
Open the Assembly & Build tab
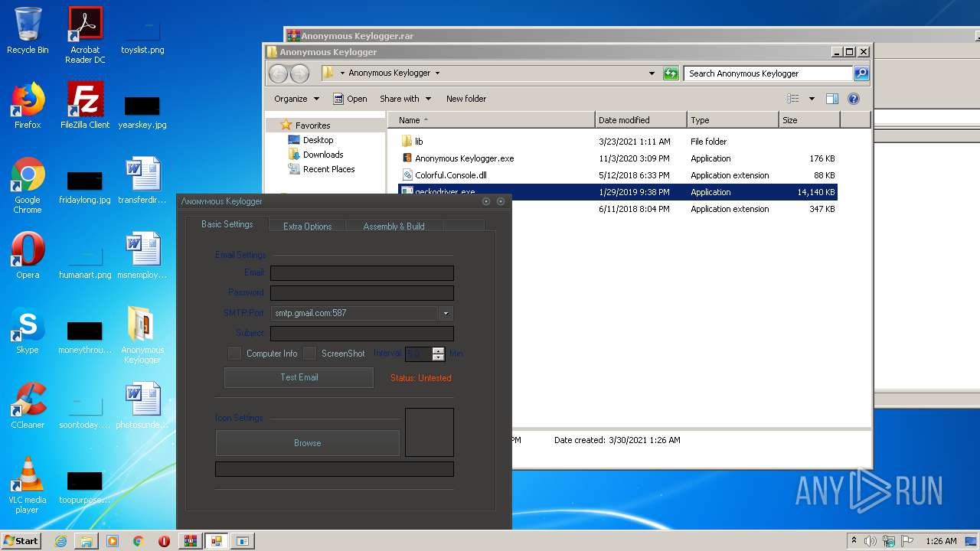point(394,226)
